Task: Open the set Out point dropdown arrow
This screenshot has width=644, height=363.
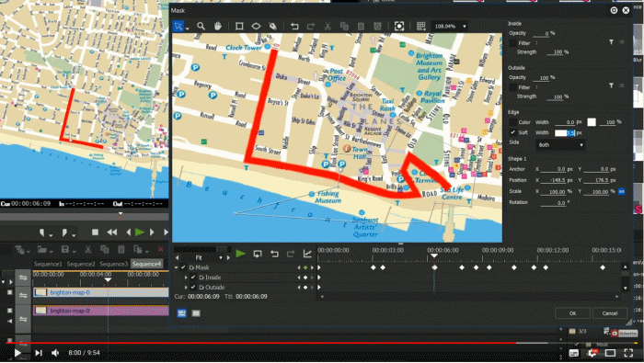Action: pos(74,235)
